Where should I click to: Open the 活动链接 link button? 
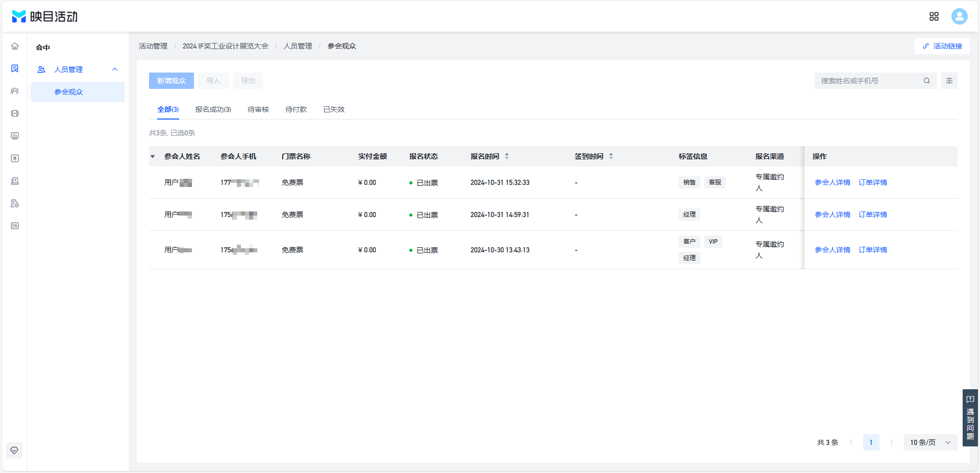[x=942, y=46]
